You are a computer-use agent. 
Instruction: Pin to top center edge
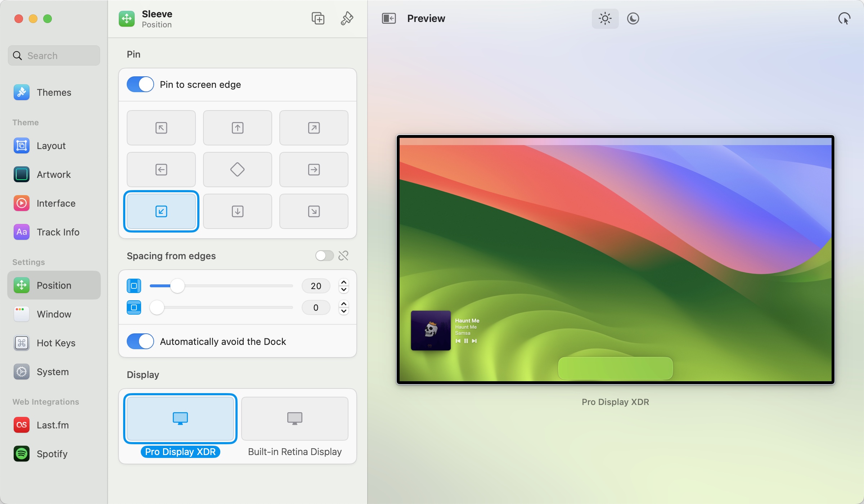click(x=238, y=128)
